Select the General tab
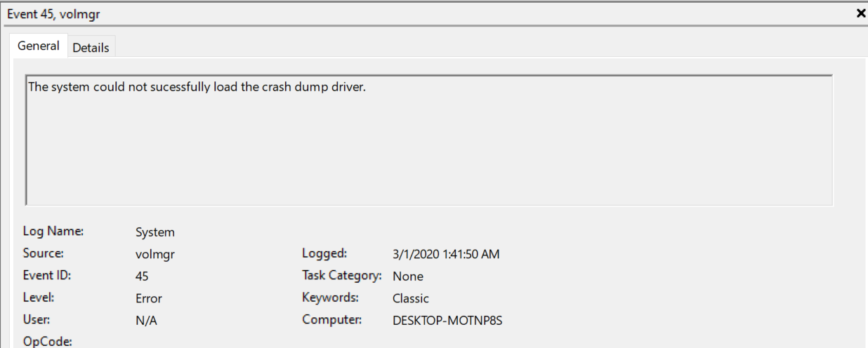This screenshot has width=868, height=348. click(x=39, y=46)
